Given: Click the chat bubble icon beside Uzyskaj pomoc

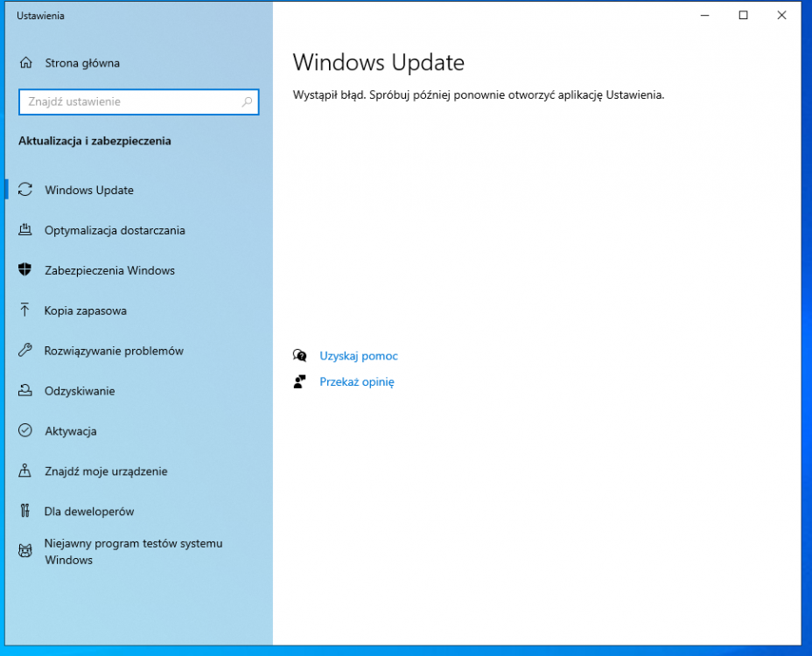Looking at the screenshot, I should (x=300, y=356).
